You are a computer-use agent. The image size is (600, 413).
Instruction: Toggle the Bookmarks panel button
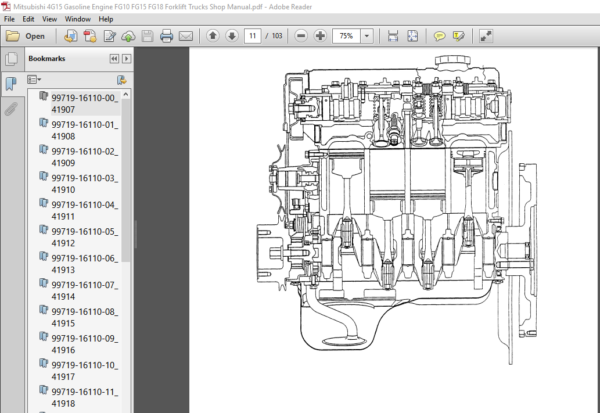(x=11, y=83)
